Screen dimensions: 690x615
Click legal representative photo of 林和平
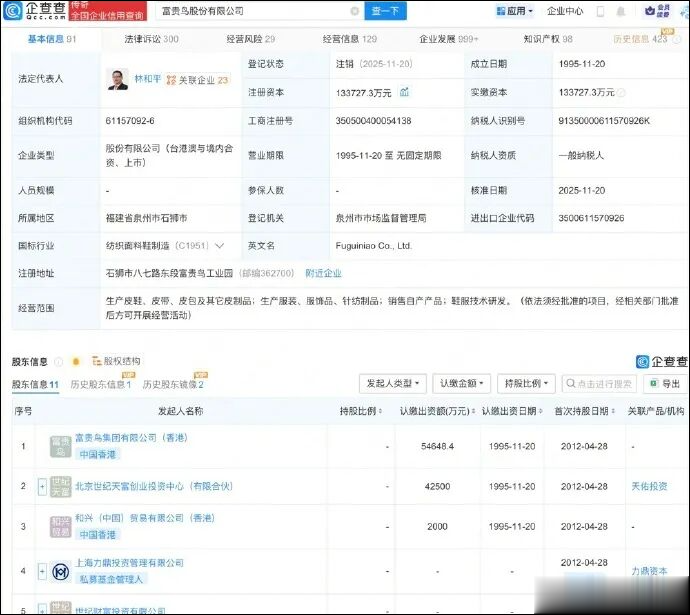[118, 80]
